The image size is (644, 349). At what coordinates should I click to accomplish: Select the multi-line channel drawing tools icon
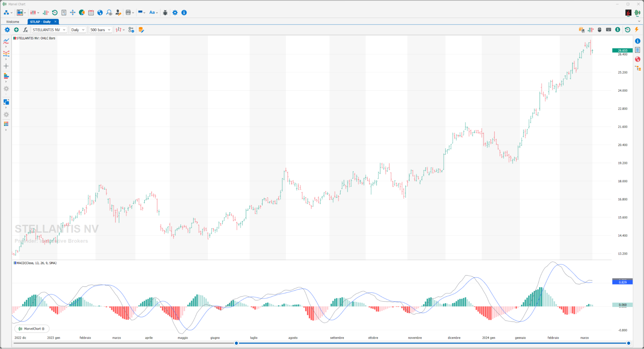6,54
